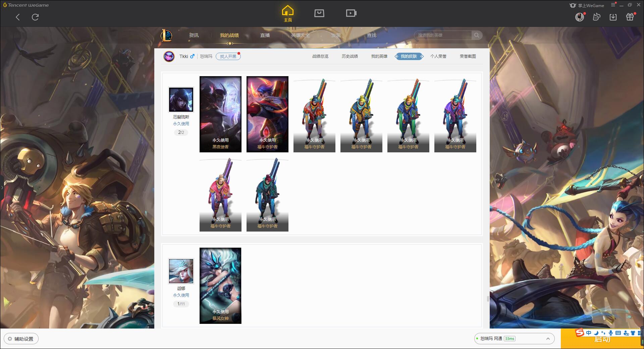This screenshot has width=644, height=349.
Task: Open the 直播 navigation tab
Action: coord(265,35)
